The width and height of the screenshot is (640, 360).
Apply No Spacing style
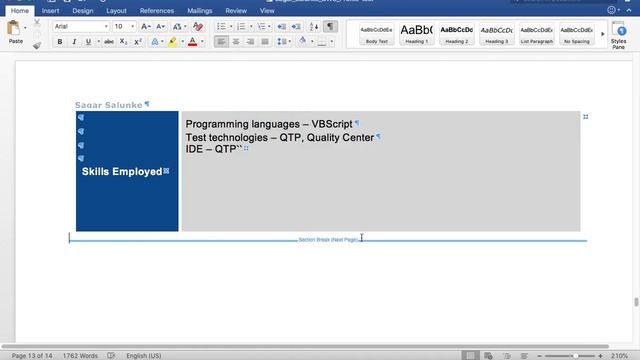[576, 34]
